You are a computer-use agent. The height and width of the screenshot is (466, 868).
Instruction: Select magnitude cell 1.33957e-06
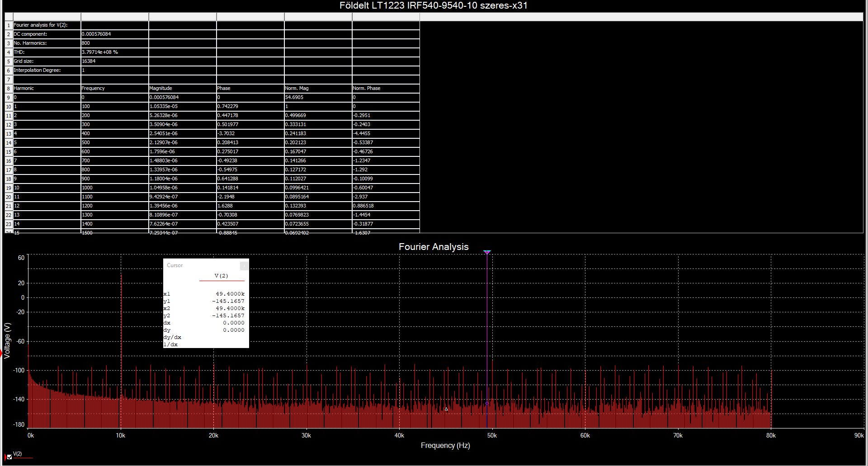(x=183, y=169)
